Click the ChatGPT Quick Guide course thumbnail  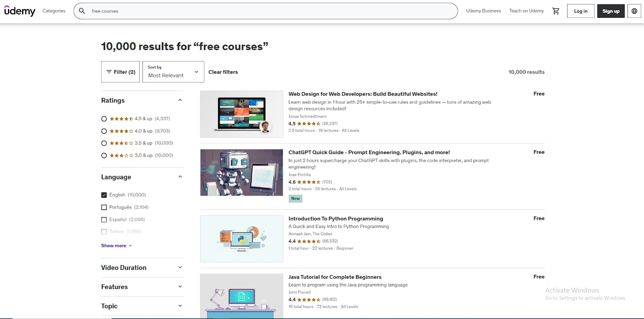(x=241, y=172)
